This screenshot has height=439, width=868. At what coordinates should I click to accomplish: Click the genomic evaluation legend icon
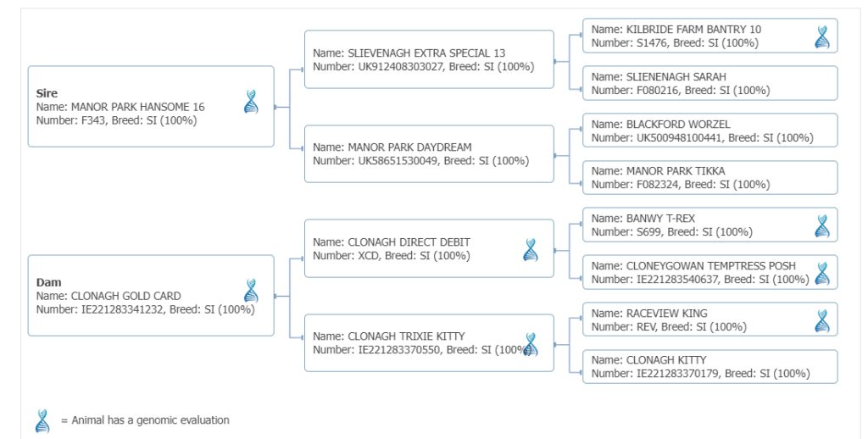coord(42,420)
